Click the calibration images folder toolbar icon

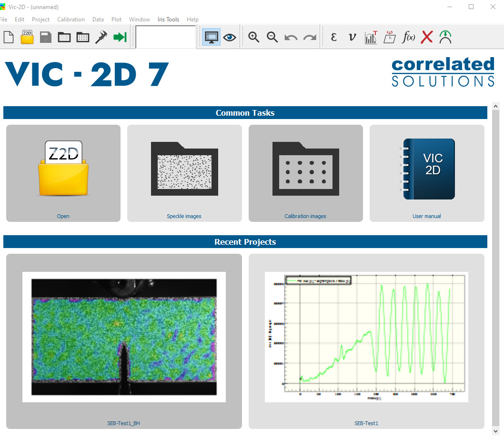(83, 37)
